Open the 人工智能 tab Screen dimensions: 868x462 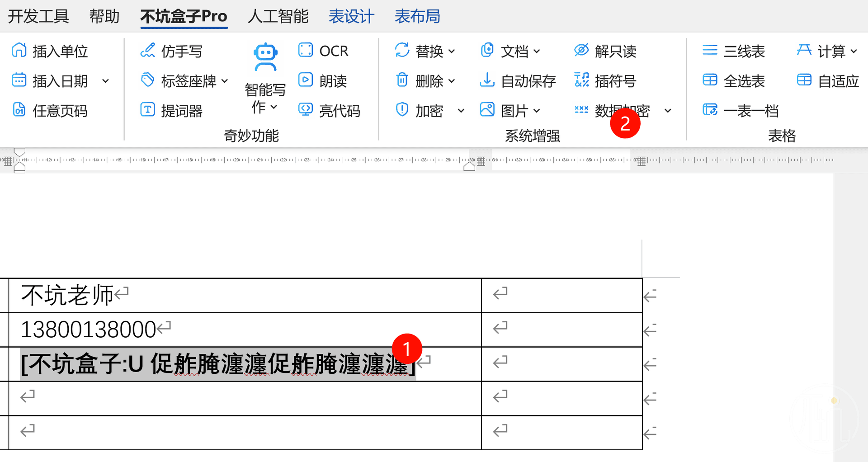click(x=278, y=16)
